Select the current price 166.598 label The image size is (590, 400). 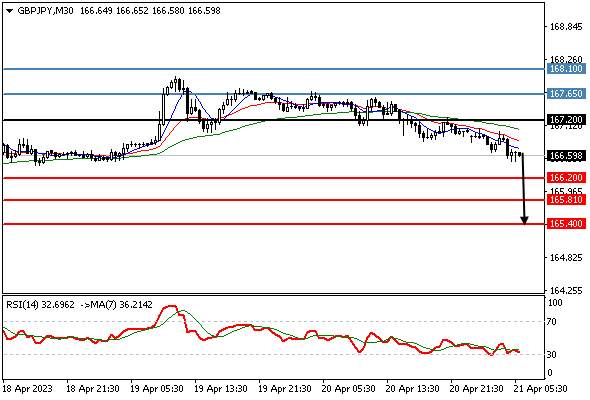coord(566,155)
